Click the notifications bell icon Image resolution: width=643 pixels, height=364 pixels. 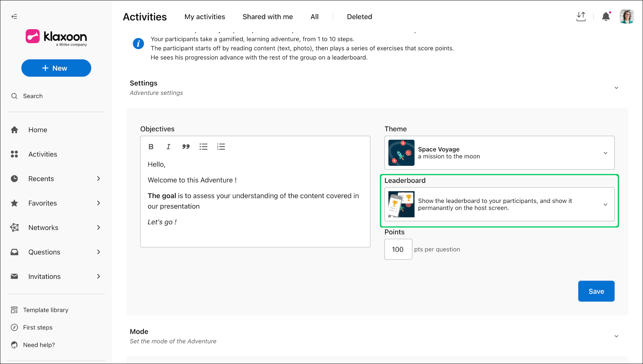[606, 16]
